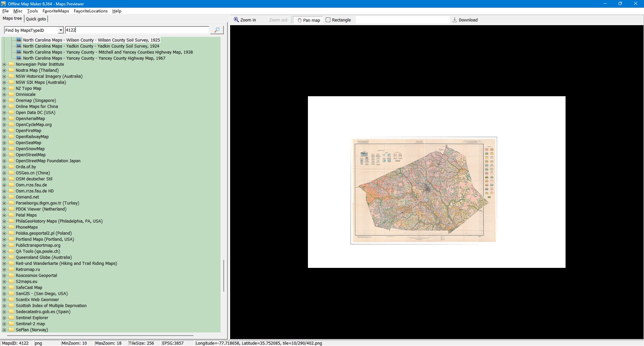Click the Download toolbar button

(x=465, y=20)
